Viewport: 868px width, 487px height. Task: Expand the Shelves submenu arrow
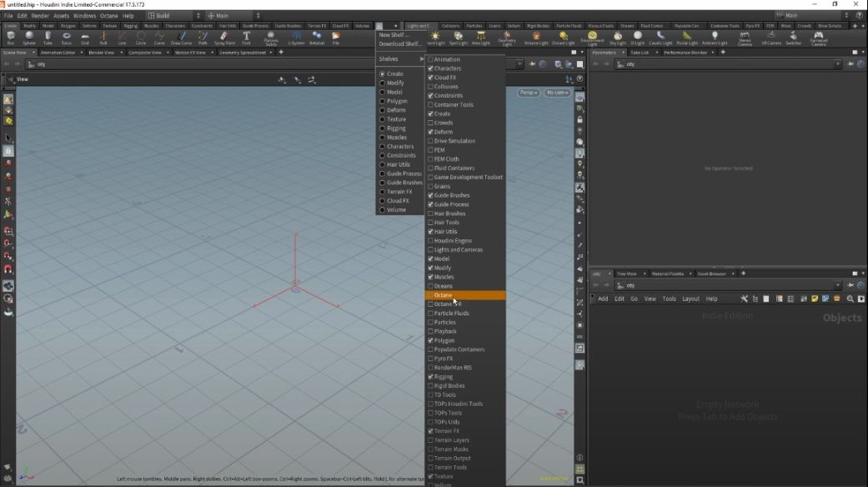422,59
